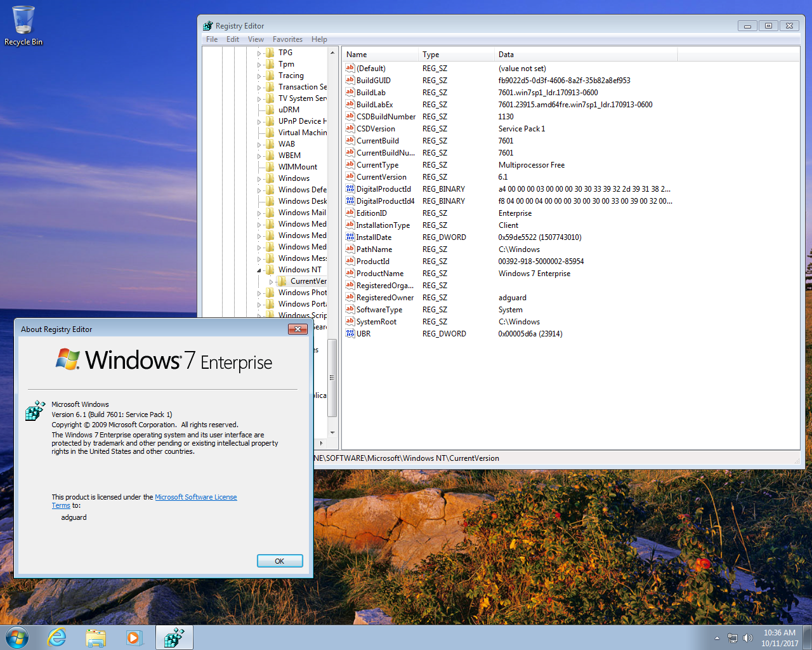The width and height of the screenshot is (812, 650).
Task: Expand the Windows Defe key node
Action: point(259,190)
